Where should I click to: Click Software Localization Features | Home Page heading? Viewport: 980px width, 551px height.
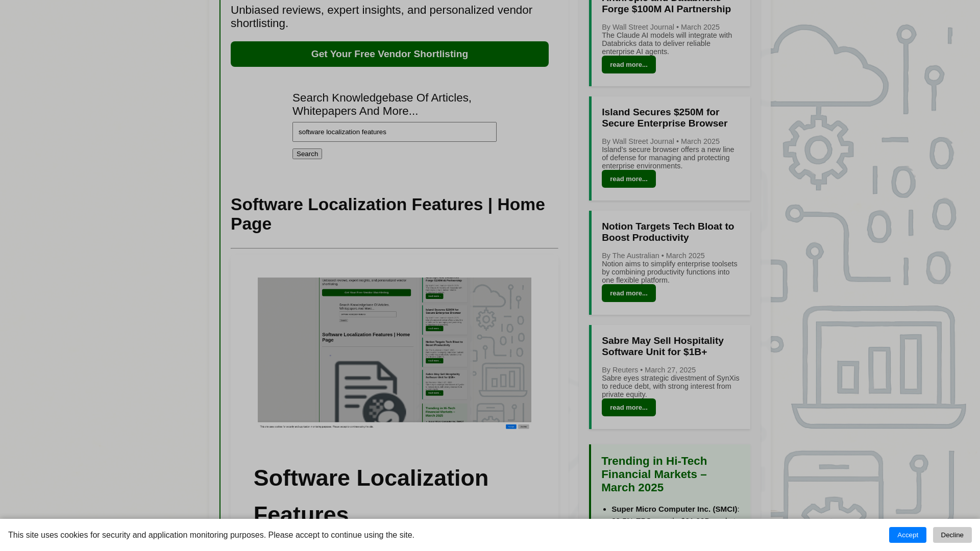pyautogui.click(x=388, y=214)
